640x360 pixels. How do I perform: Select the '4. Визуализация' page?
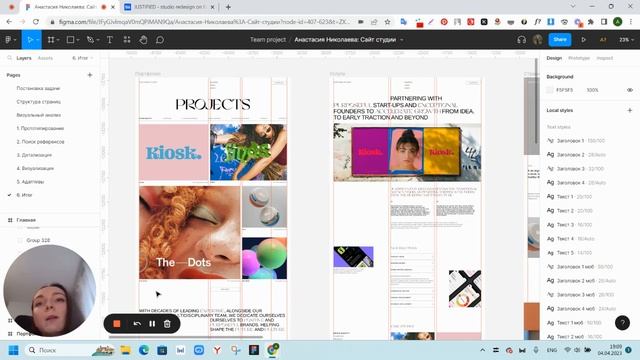tap(35, 168)
